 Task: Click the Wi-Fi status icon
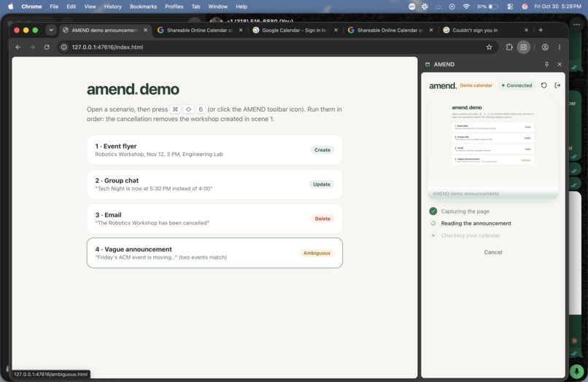point(466,7)
